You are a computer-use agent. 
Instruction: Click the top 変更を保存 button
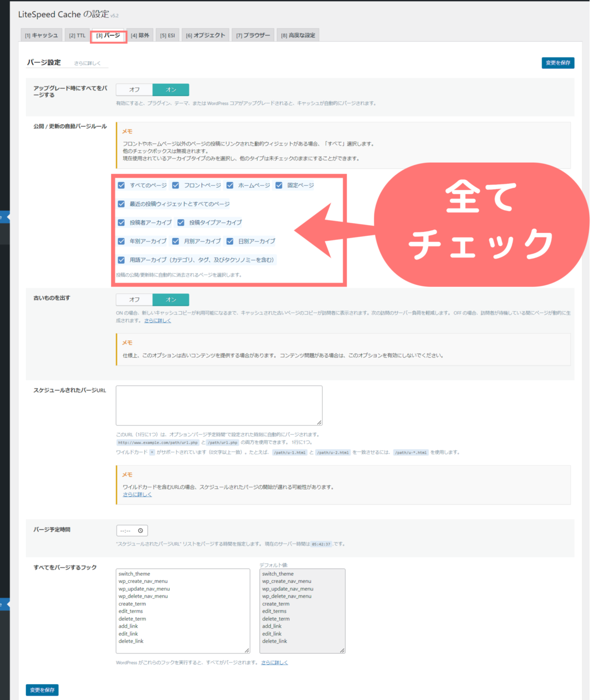559,63
